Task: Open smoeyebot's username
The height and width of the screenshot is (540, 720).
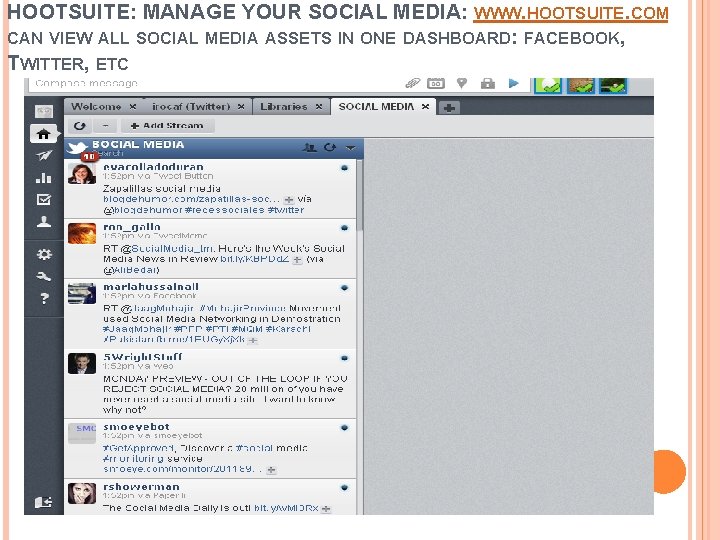Action: 136,427
